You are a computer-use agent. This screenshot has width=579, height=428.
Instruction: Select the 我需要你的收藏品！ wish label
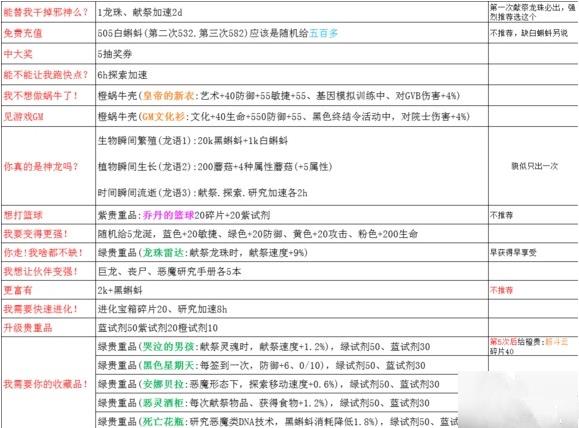46,384
